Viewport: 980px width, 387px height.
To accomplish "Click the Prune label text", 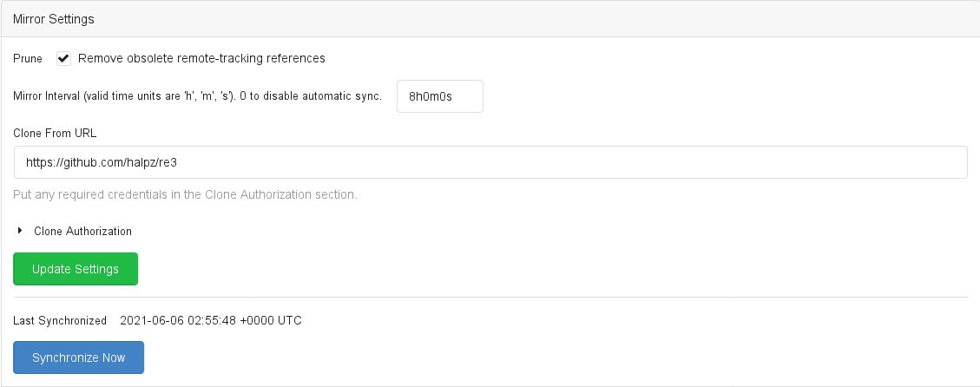I will [28, 59].
